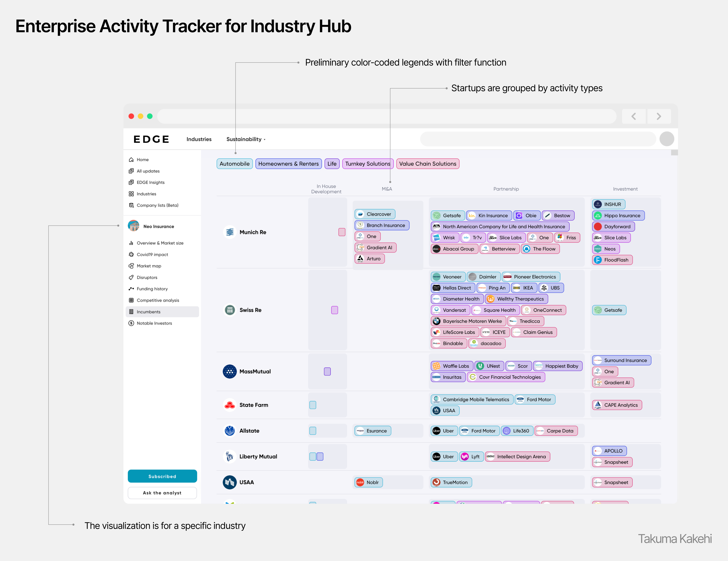Open Industries in top navigation
This screenshot has height=561, width=728.
199,139
